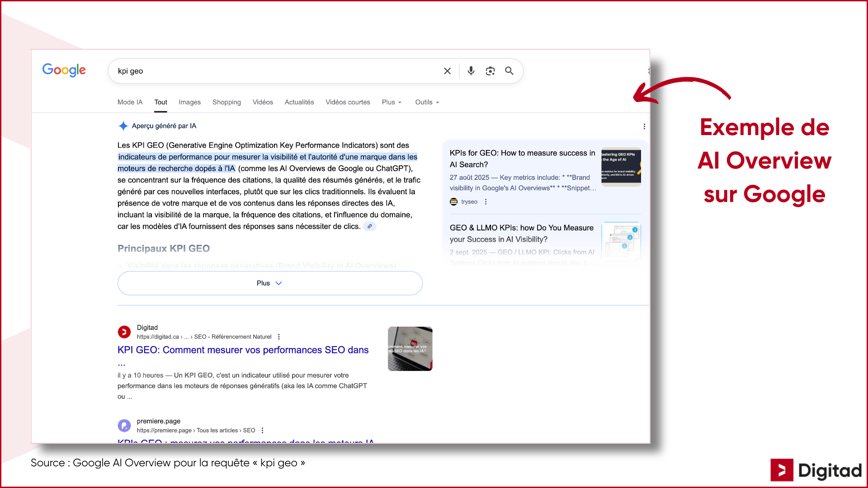868x488 pixels.
Task: Click the 'Principaux KPI GEO' heading
Action: [x=164, y=249]
